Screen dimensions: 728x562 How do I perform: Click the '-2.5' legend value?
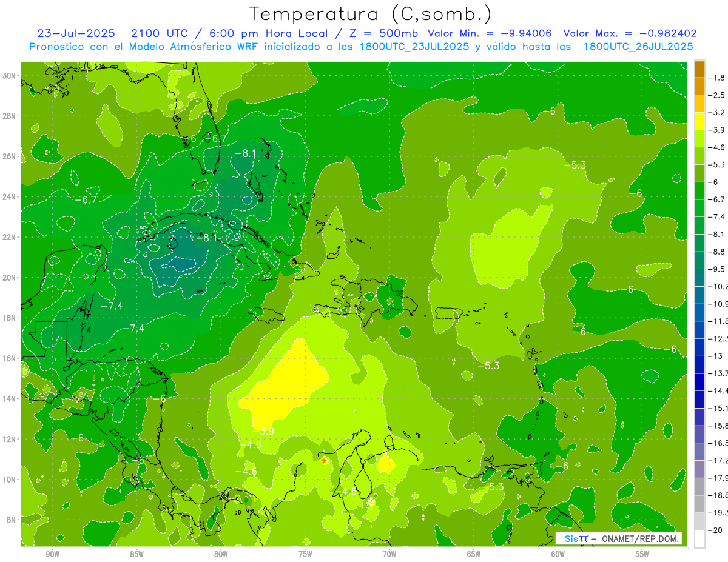[x=716, y=95]
